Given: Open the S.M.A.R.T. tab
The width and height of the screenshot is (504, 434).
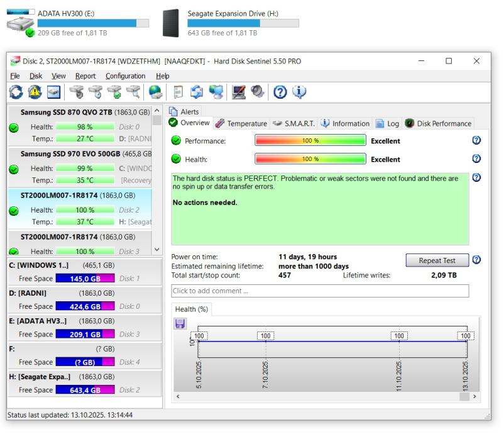Looking at the screenshot, I should (x=293, y=123).
